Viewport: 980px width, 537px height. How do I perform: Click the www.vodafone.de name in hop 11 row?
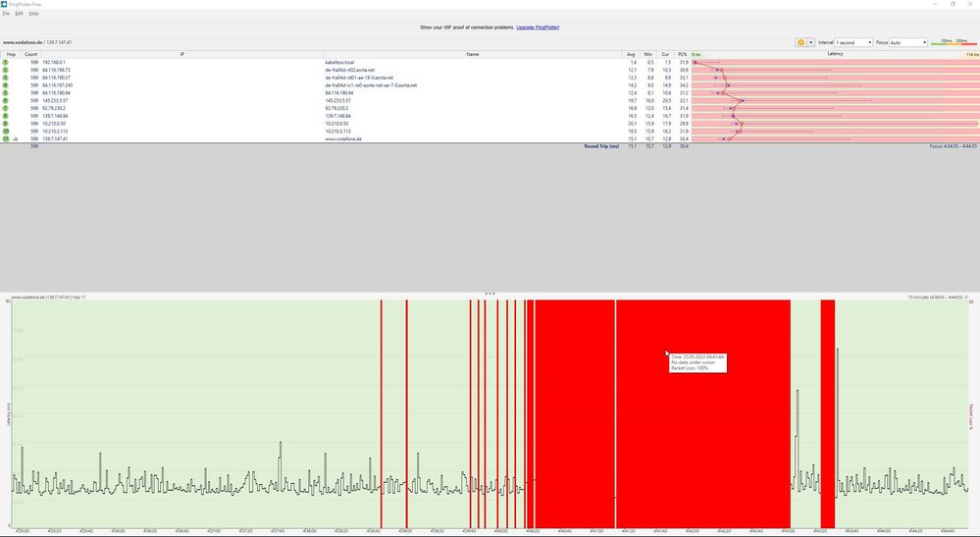tap(343, 138)
